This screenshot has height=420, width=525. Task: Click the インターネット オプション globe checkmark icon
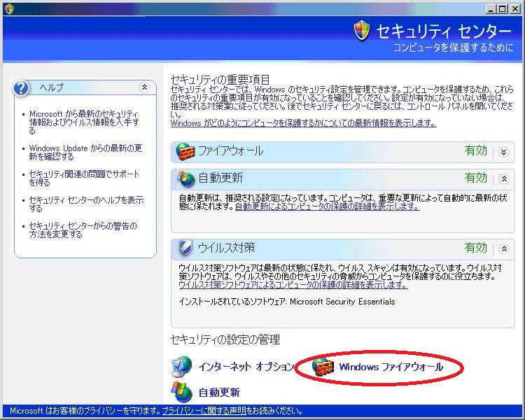tap(182, 367)
